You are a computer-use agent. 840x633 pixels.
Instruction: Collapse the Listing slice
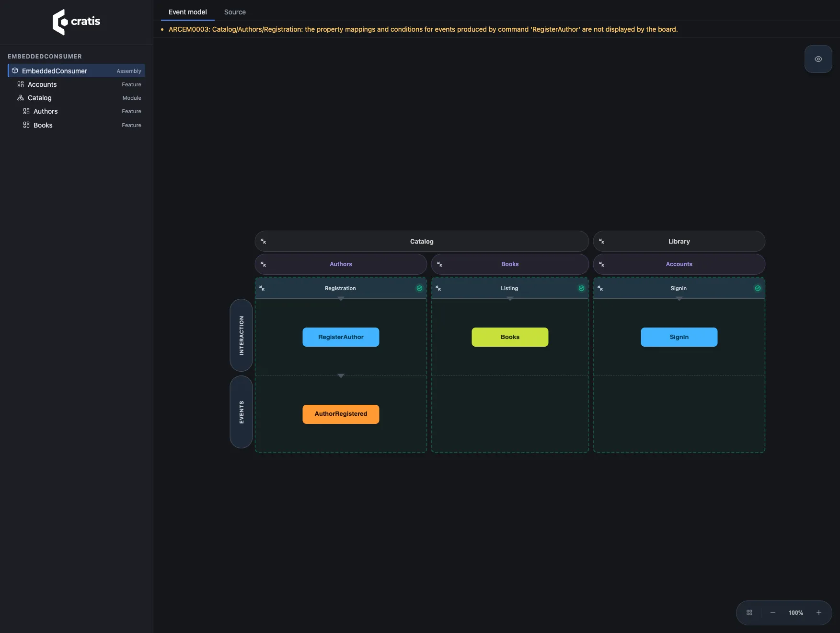438,288
